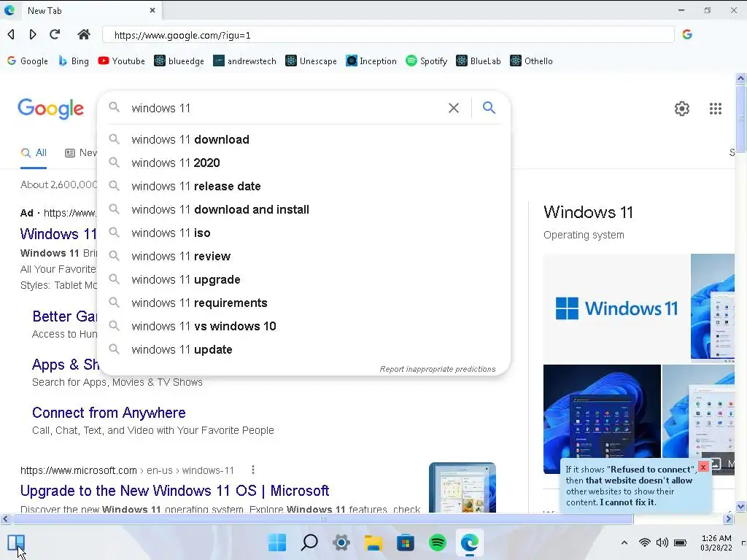This screenshot has width=747, height=560.
Task: Choose suggestion windows 11 download
Action: (303, 139)
